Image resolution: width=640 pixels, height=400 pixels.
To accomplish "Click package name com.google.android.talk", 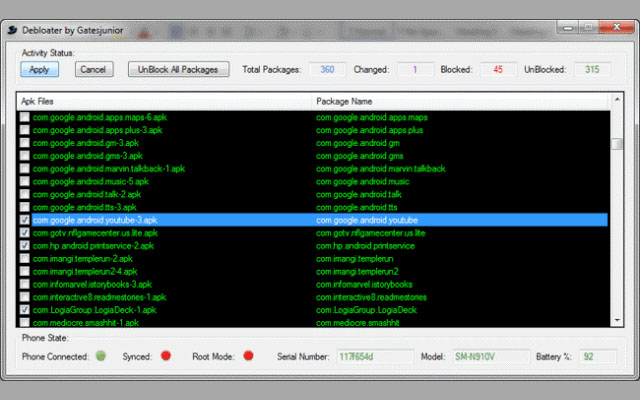I will [359, 194].
